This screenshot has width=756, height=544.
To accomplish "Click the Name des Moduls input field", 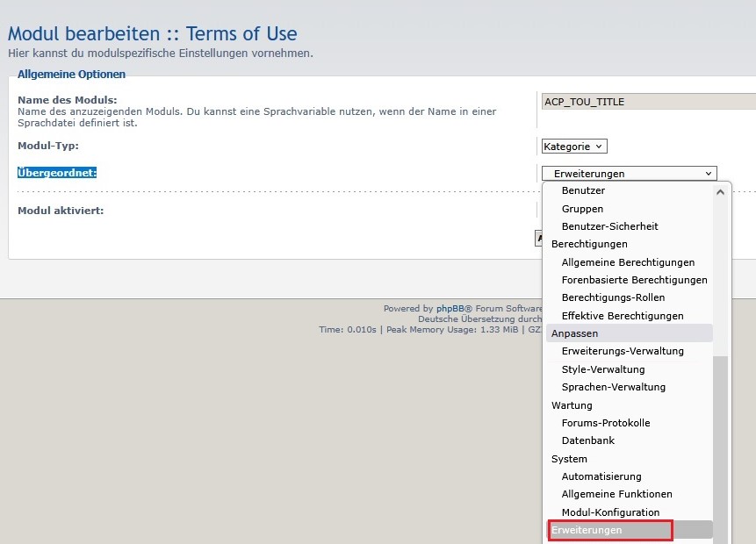I will [648, 102].
